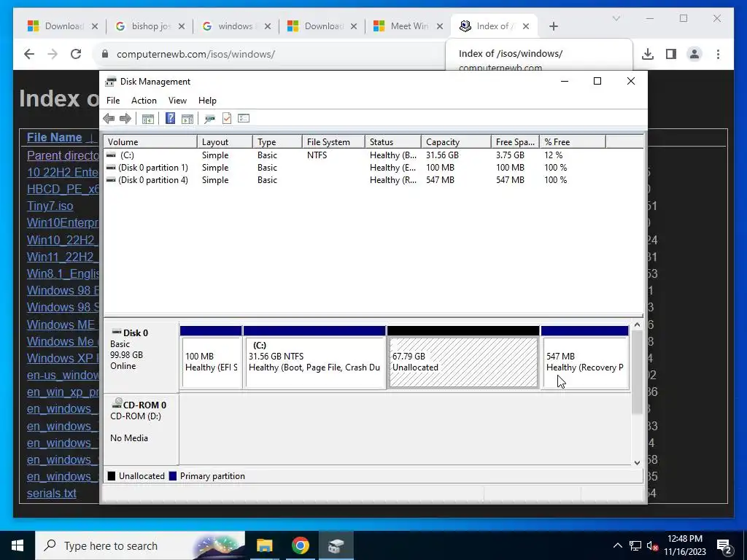Click the taskbar search box

(x=140, y=545)
